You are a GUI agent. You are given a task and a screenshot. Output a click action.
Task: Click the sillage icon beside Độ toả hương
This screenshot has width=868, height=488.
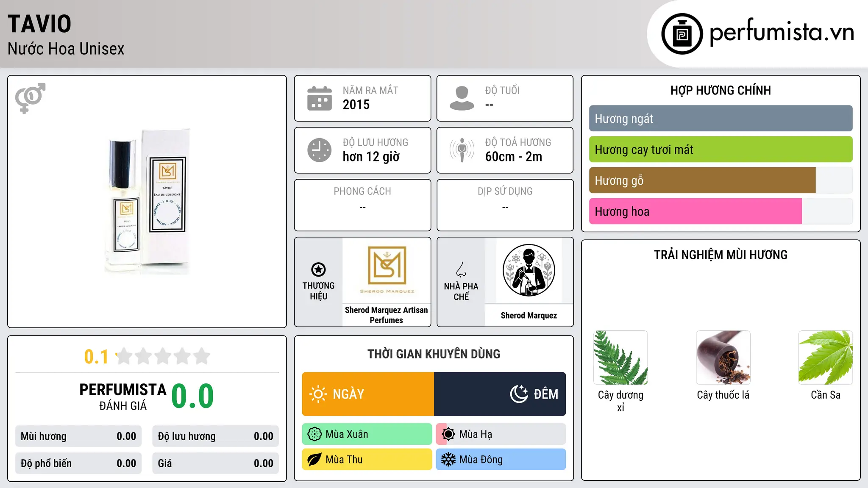462,150
